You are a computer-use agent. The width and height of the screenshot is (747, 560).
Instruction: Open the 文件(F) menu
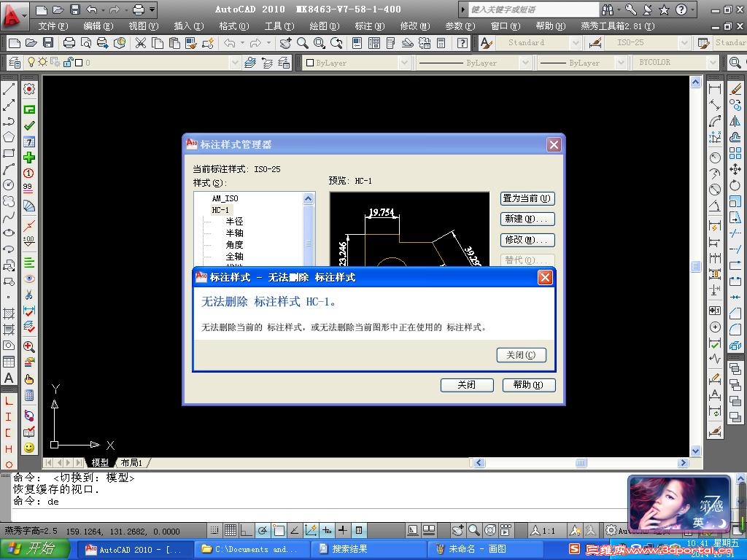[53, 26]
